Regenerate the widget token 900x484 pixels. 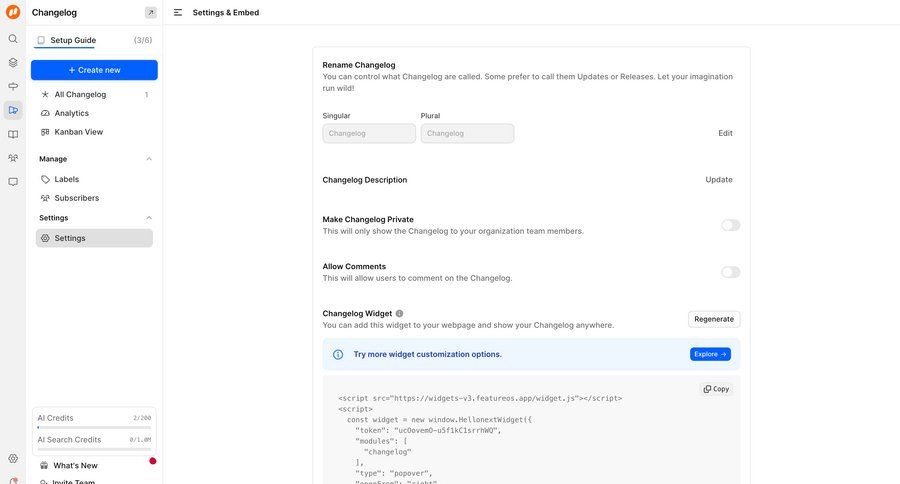pos(714,319)
